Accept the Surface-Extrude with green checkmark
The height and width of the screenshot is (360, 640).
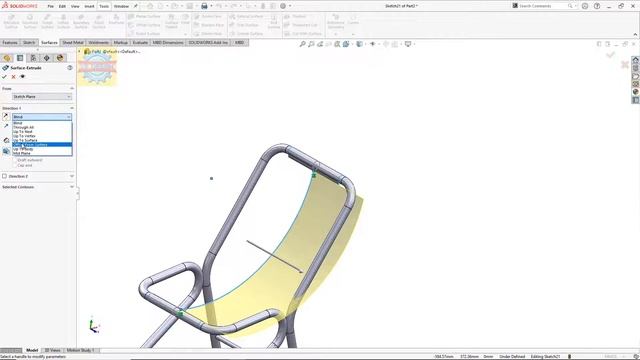4,77
